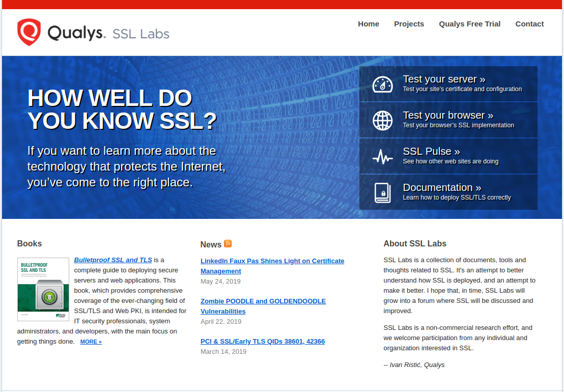Open PCI & SSL/Early TLS QIDs news link
Viewport: 564px width, 392px height.
pyautogui.click(x=263, y=342)
